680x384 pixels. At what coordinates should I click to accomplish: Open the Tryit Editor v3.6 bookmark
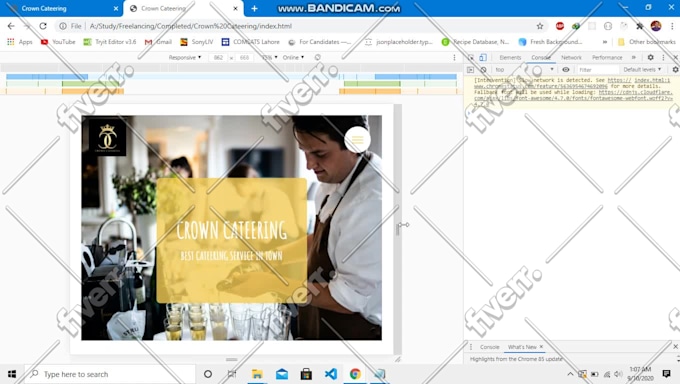110,42
